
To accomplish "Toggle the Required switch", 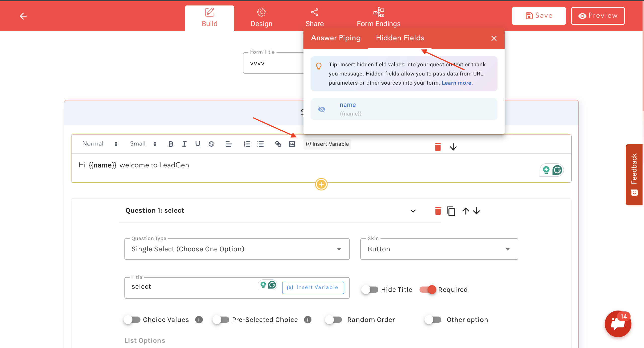I will click(428, 290).
